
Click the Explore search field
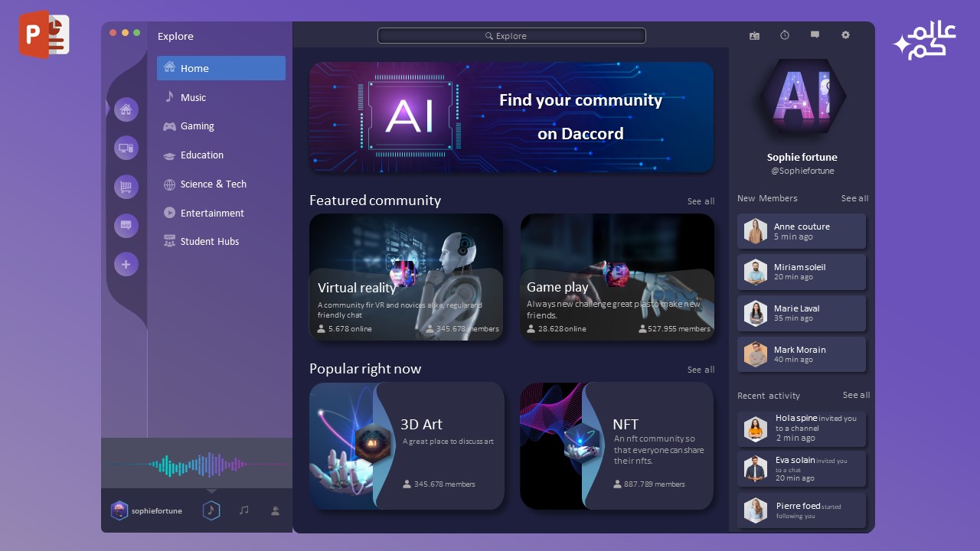tap(511, 36)
